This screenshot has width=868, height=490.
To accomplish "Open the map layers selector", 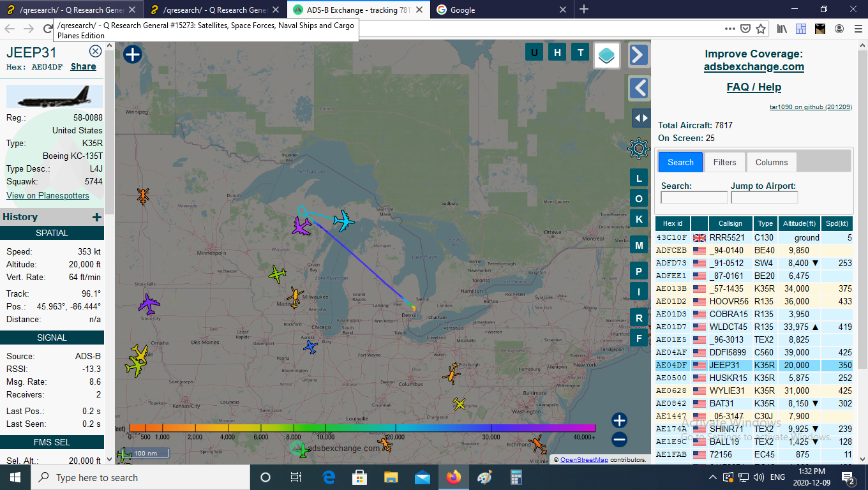I will coord(607,56).
